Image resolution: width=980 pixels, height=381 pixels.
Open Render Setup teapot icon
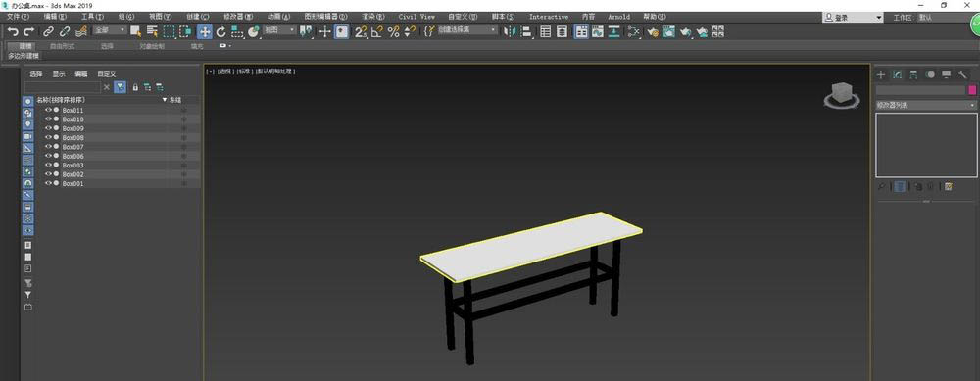pyautogui.click(x=653, y=31)
